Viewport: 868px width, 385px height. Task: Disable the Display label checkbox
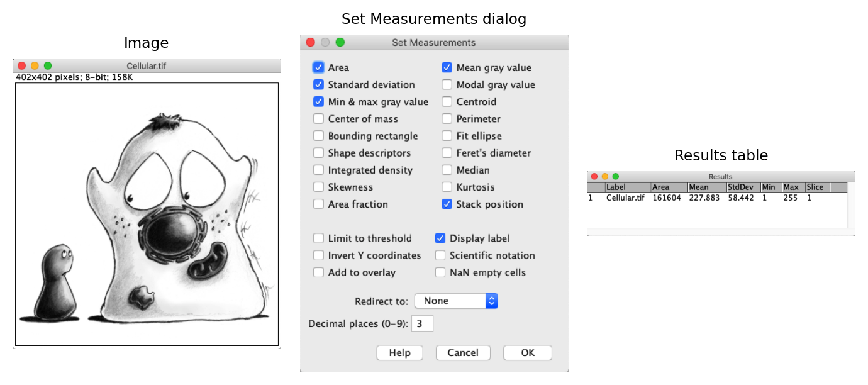(x=440, y=238)
